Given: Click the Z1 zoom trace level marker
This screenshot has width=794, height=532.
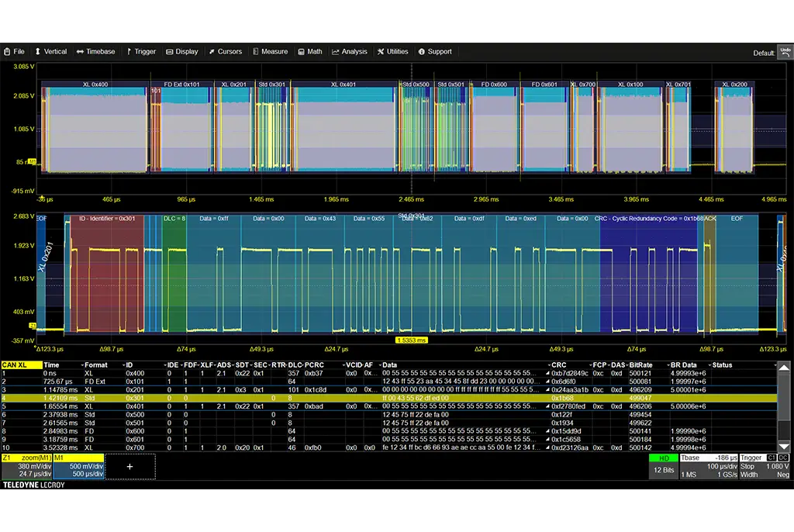Looking at the screenshot, I should [x=33, y=326].
